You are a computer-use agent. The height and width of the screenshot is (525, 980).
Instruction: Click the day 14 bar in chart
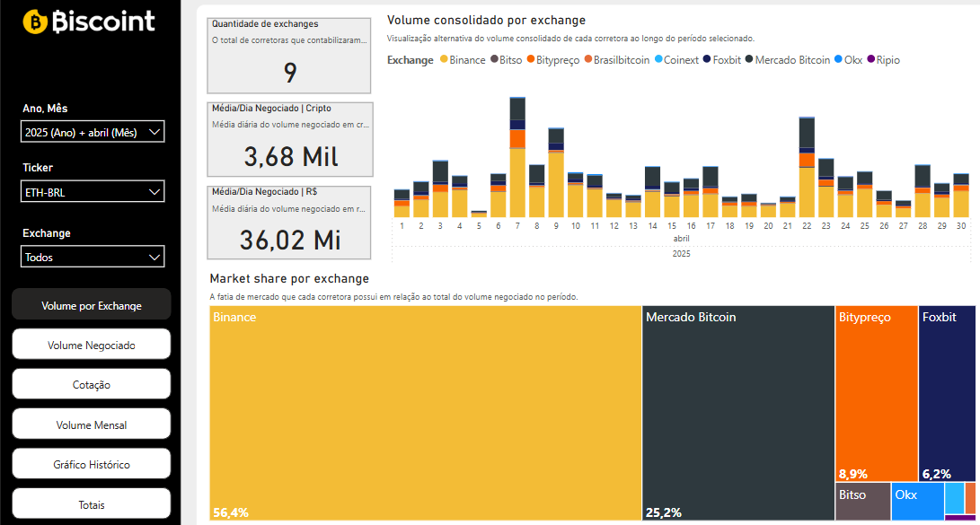point(652,192)
